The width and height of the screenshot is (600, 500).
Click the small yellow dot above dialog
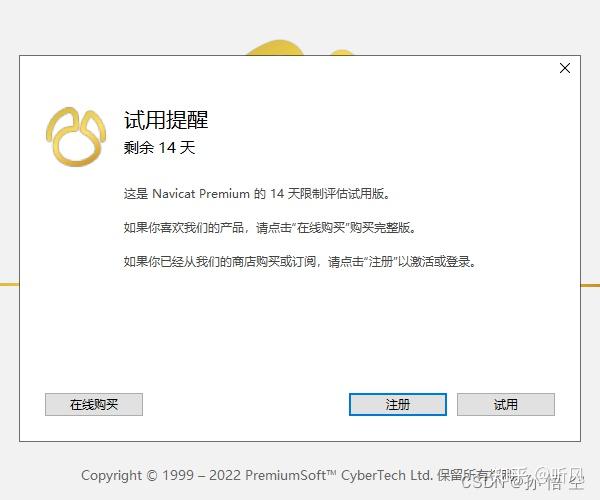click(342, 52)
